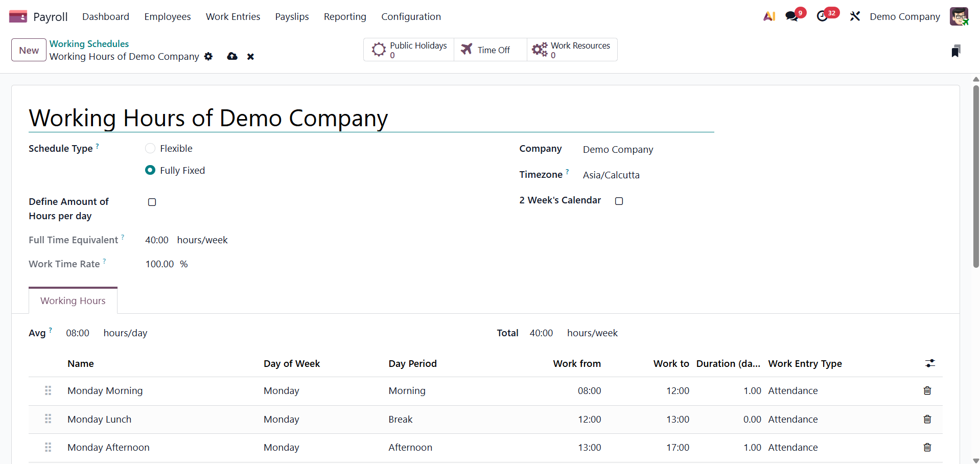The image size is (980, 464).
Task: Select the Flexible schedule type
Action: coord(150,149)
